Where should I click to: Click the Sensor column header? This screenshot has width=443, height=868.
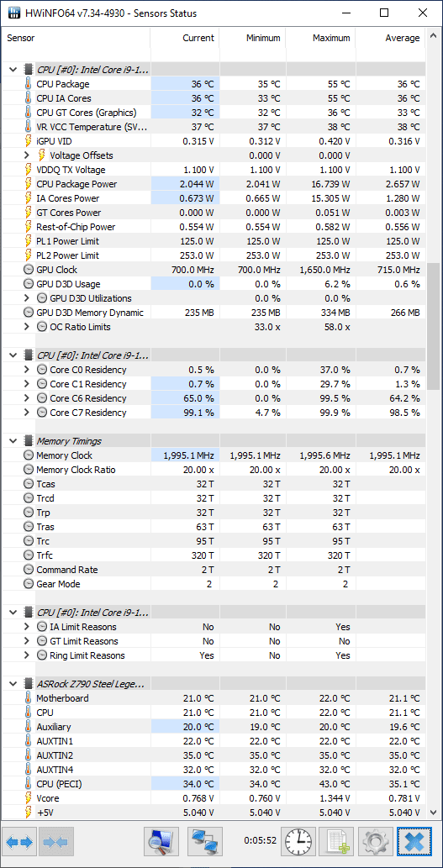click(x=76, y=38)
